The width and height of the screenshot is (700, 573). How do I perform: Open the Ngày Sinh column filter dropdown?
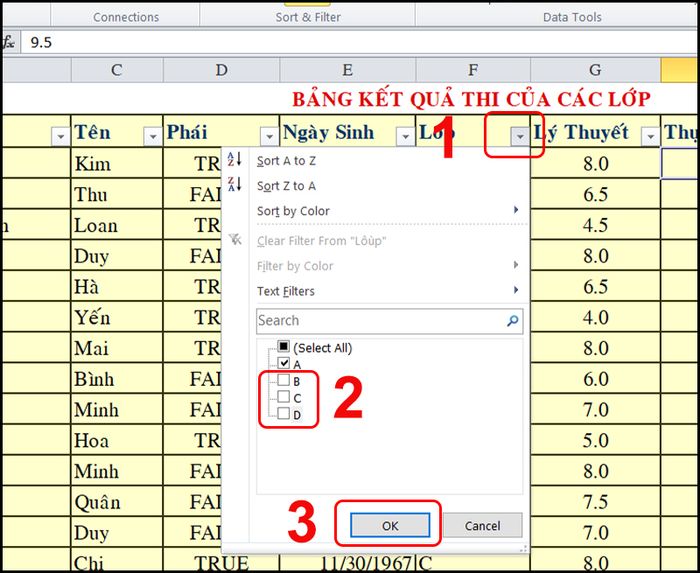point(405,136)
